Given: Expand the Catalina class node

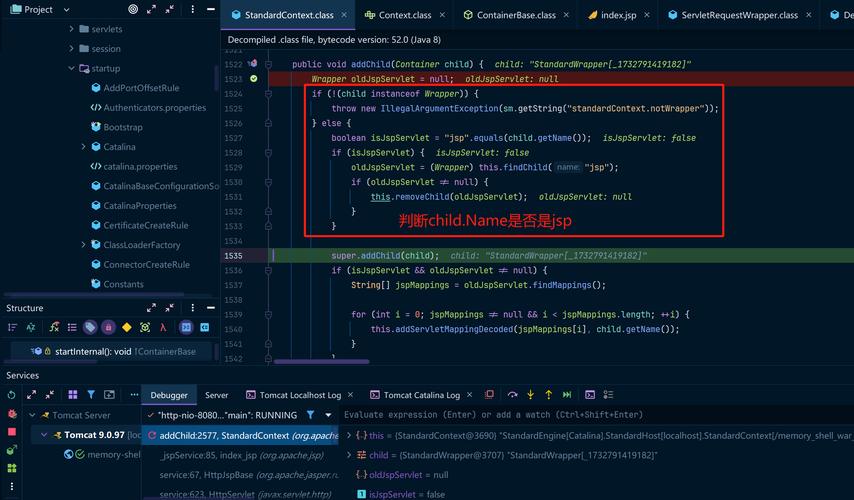Looking at the screenshot, I should pos(82,147).
